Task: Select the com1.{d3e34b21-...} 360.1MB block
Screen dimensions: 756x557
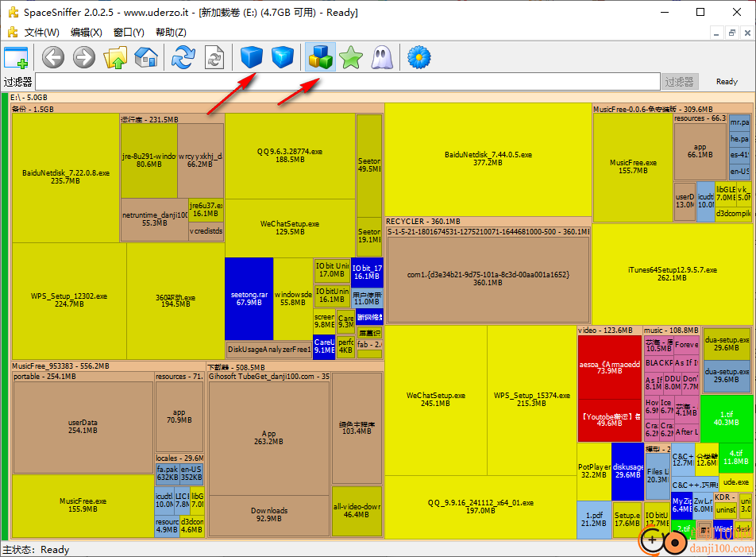Action: (x=488, y=279)
